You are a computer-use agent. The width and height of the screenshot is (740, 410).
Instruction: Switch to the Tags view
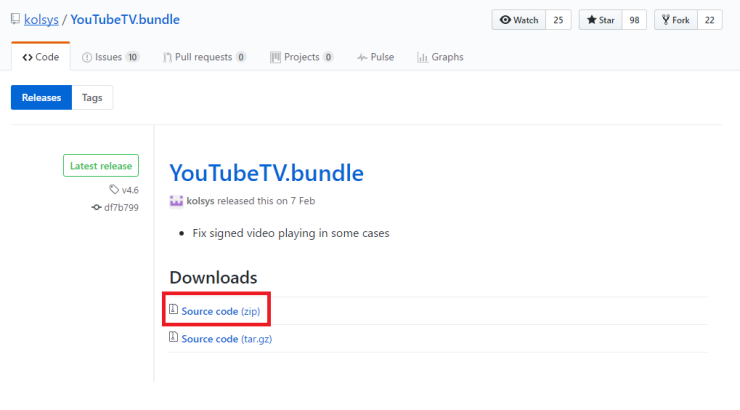[92, 98]
